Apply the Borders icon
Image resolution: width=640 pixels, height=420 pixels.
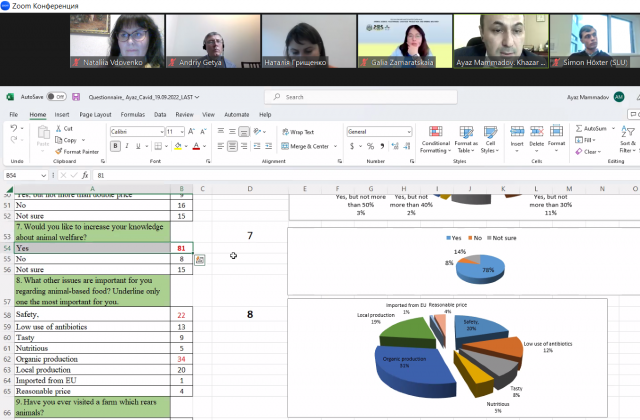(x=158, y=146)
